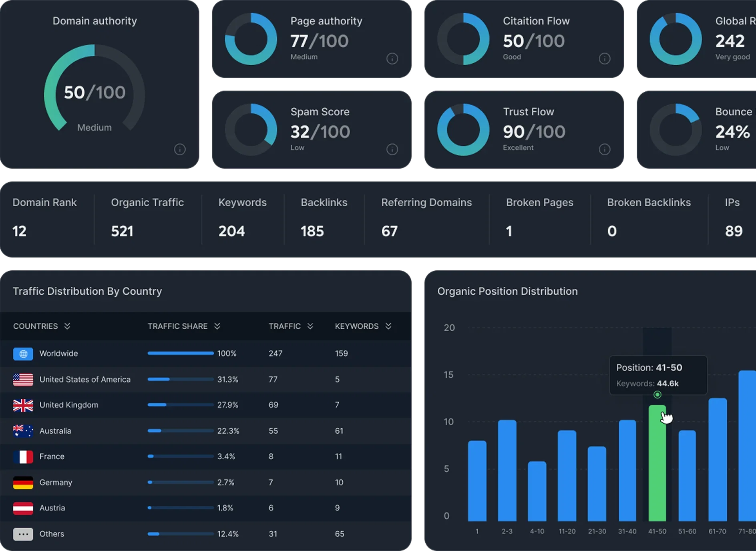Click the Others traffic share bar
Viewport: 756px width, 551px height.
181,534
